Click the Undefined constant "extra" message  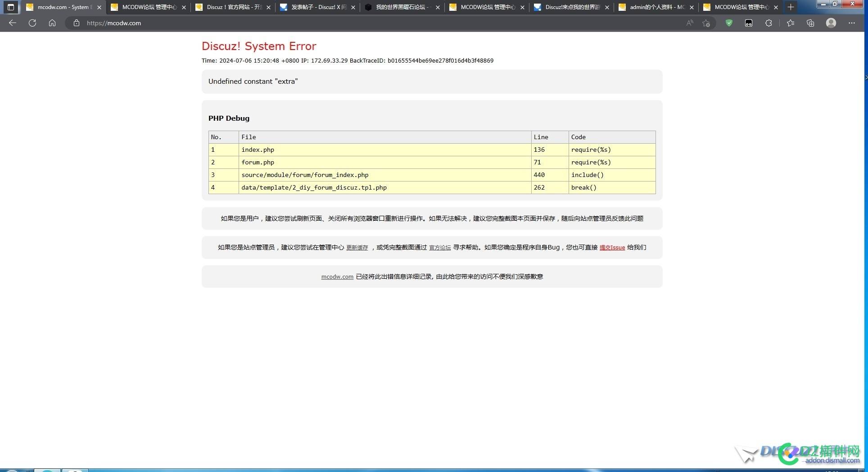click(253, 82)
